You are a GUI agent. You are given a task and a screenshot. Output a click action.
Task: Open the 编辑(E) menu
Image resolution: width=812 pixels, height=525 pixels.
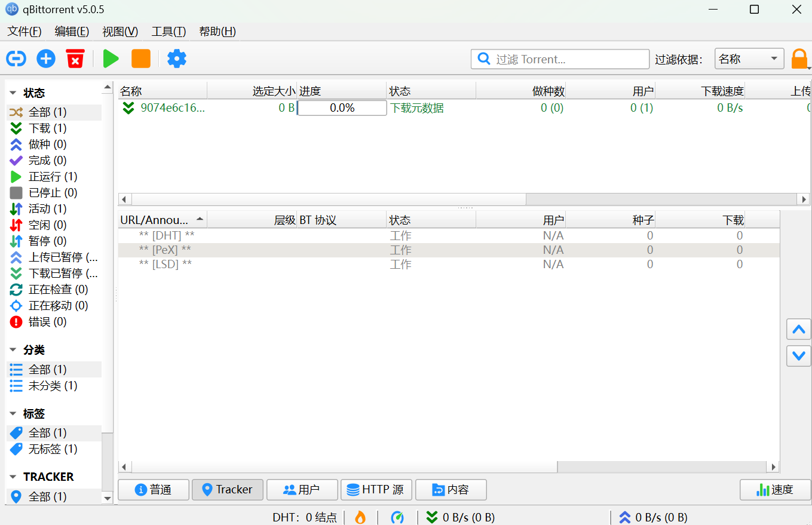tap(72, 32)
